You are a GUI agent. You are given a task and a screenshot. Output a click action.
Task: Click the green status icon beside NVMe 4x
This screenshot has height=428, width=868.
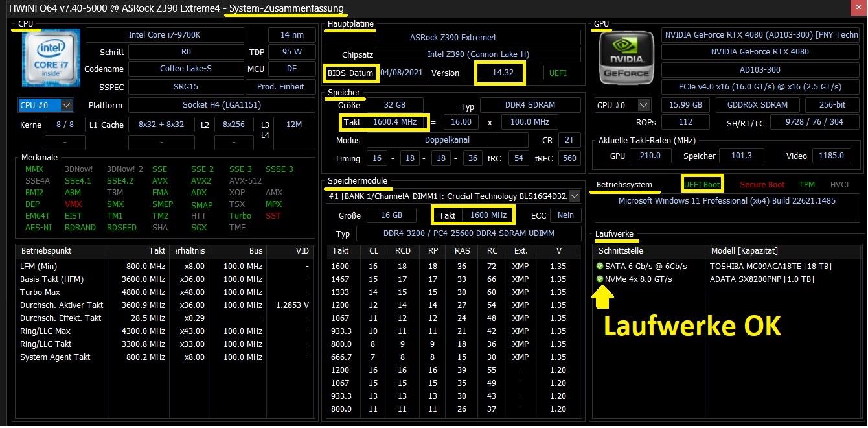[x=600, y=279]
